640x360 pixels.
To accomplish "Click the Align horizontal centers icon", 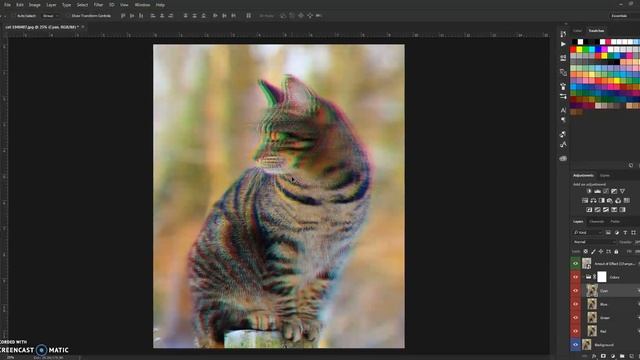I will [162, 16].
